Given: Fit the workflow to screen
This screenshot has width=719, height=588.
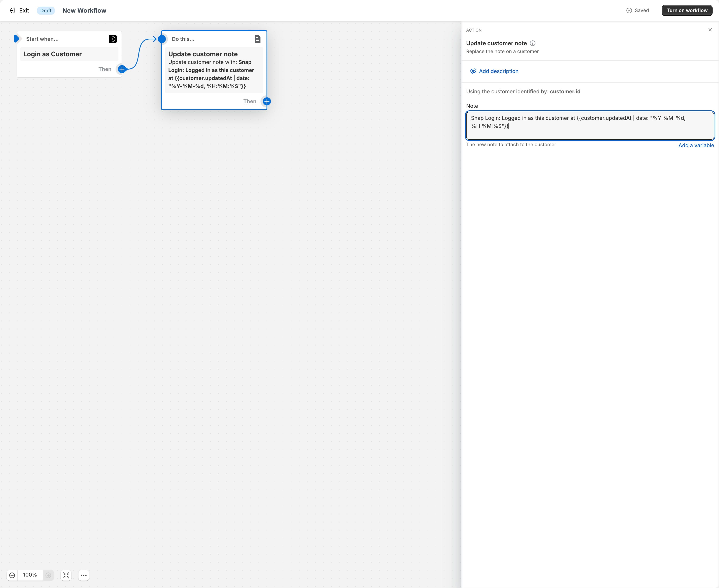Looking at the screenshot, I should [x=66, y=575].
